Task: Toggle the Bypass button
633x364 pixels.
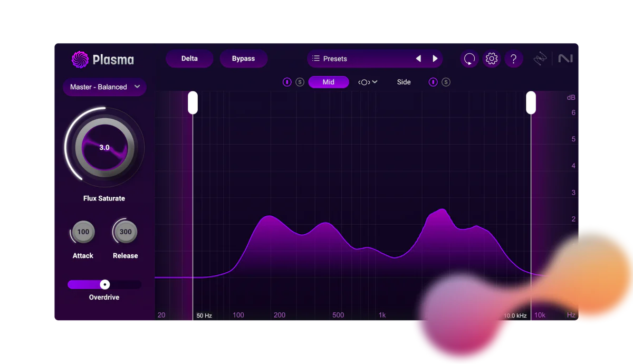Action: [243, 59]
